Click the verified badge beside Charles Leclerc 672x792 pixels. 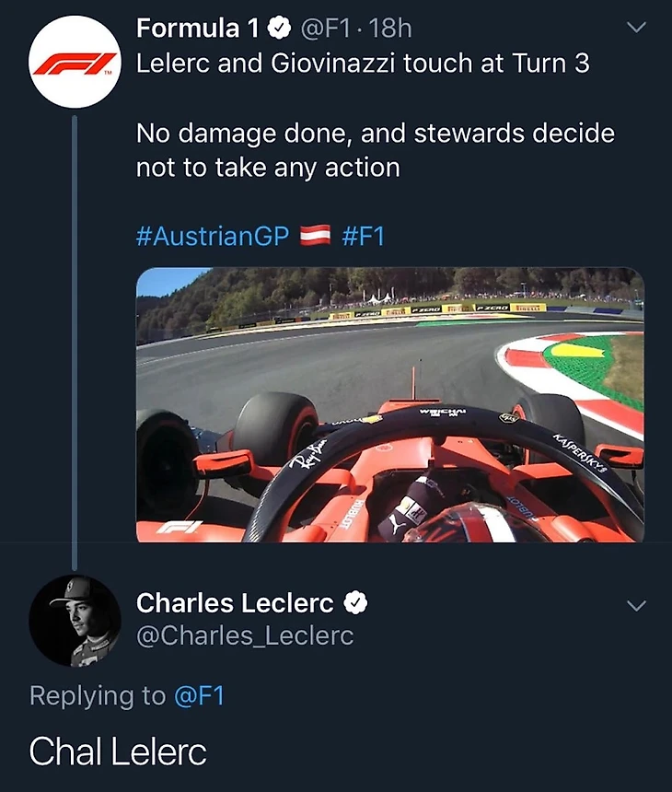pyautogui.click(x=356, y=602)
